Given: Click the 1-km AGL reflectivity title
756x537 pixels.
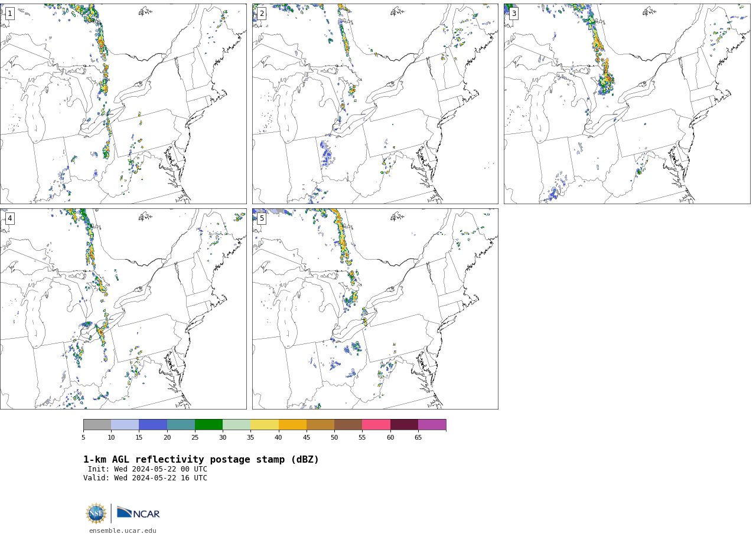Looking at the screenshot, I should (x=201, y=460).
